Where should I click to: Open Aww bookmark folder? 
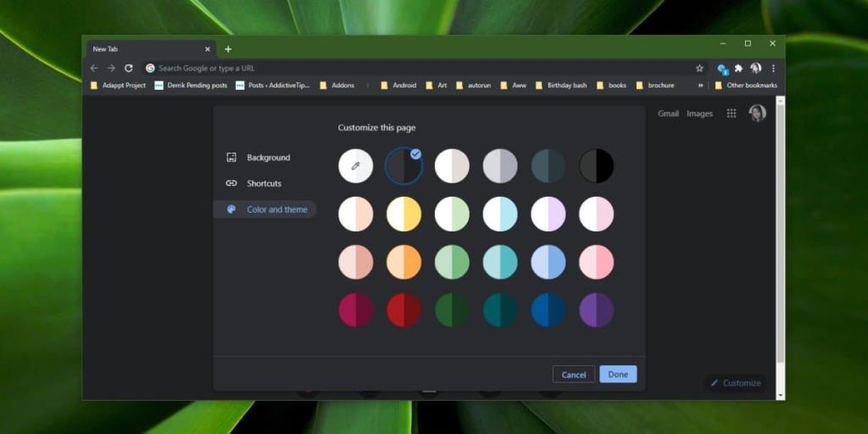tap(513, 86)
